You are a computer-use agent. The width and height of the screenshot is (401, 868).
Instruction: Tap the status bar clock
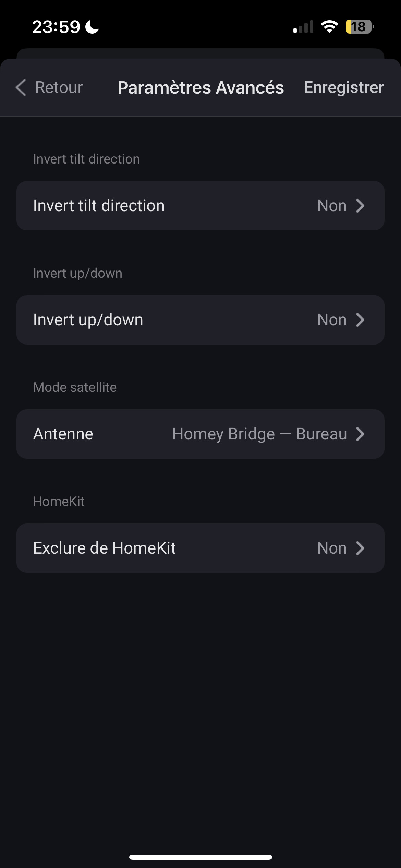[x=56, y=27]
